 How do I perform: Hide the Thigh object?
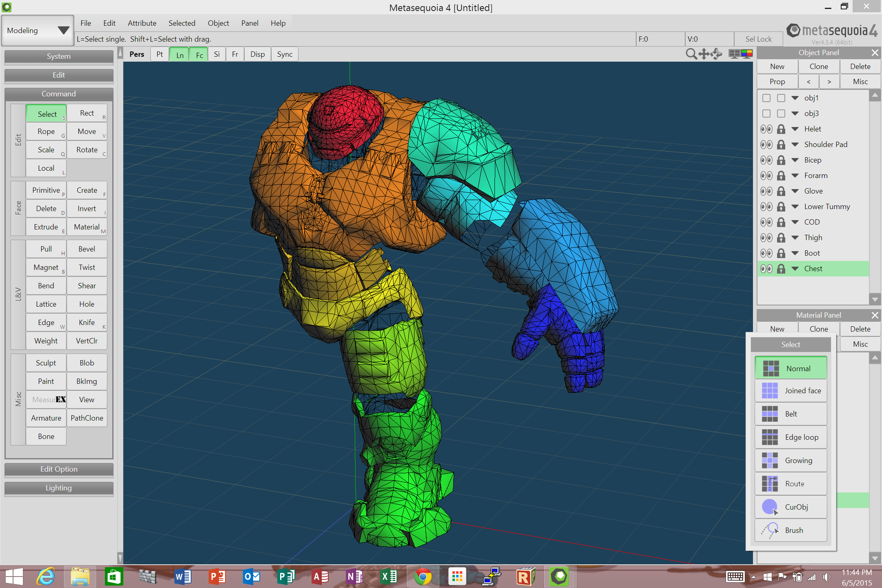pos(766,238)
